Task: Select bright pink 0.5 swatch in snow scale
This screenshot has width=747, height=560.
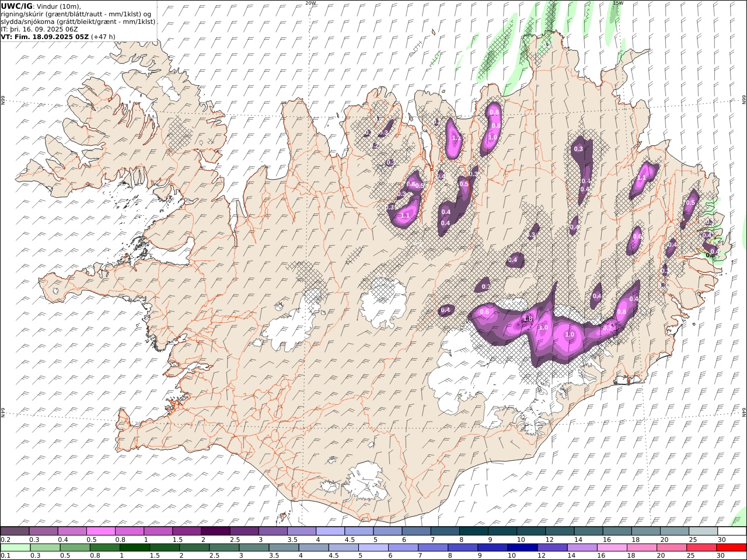Action: 100,531
